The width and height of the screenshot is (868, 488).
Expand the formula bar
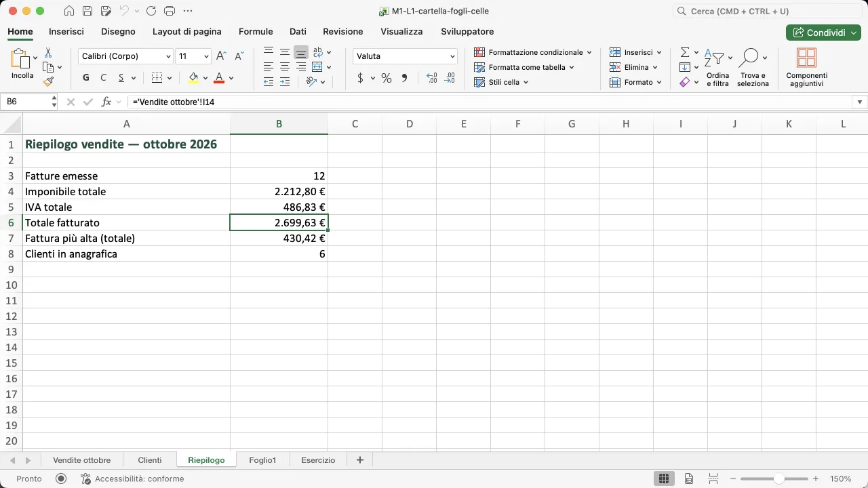pyautogui.click(x=860, y=102)
